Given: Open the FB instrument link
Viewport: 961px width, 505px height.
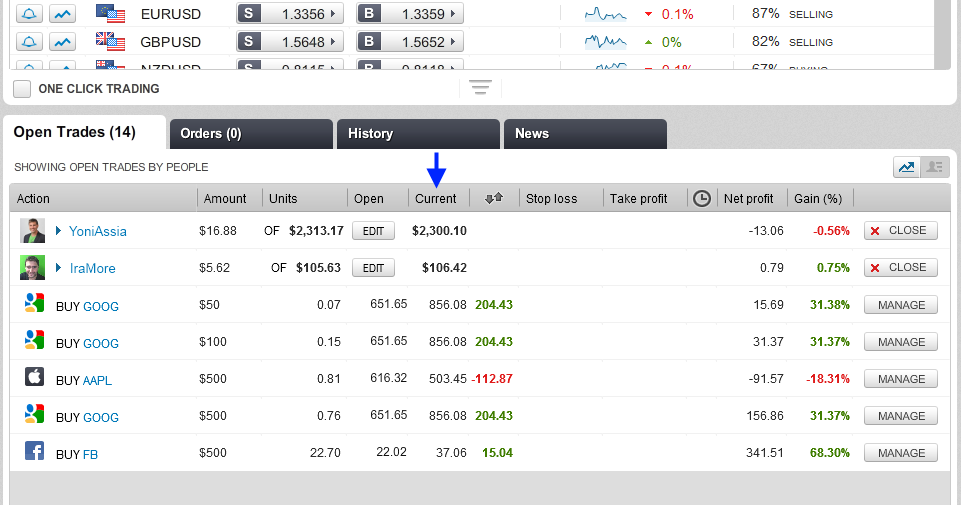Looking at the screenshot, I should 90,454.
